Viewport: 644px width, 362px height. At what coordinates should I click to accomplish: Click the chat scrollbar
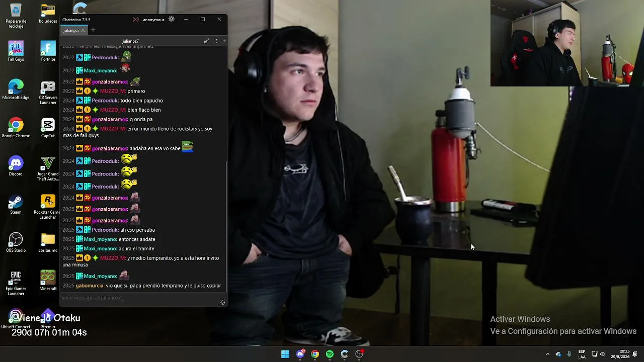pos(226,226)
